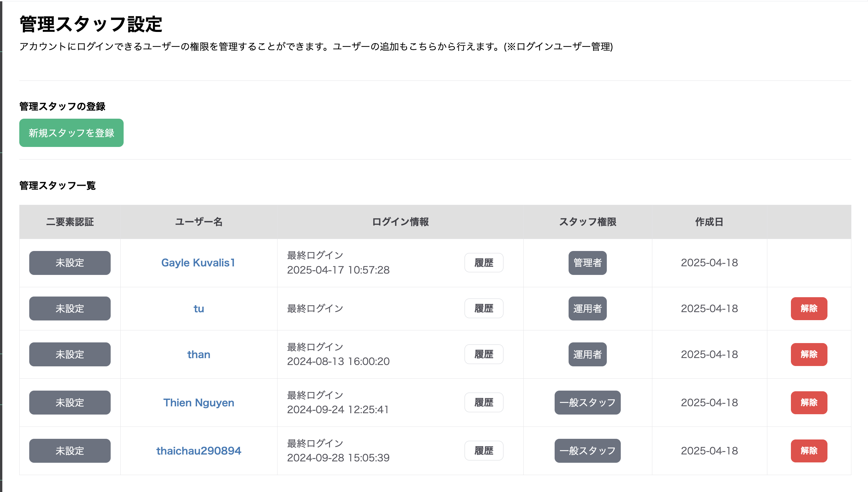Click the 管理スタッフ一覧 section heading
Screen dimensions: 868x492
point(57,185)
